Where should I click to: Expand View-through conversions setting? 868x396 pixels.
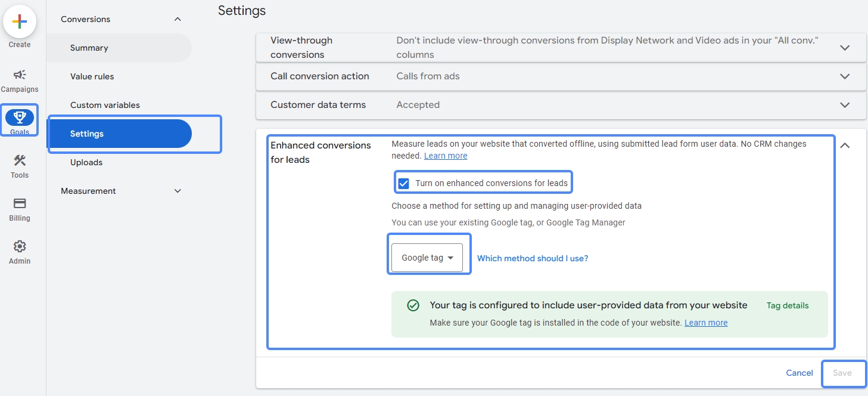pyautogui.click(x=845, y=48)
